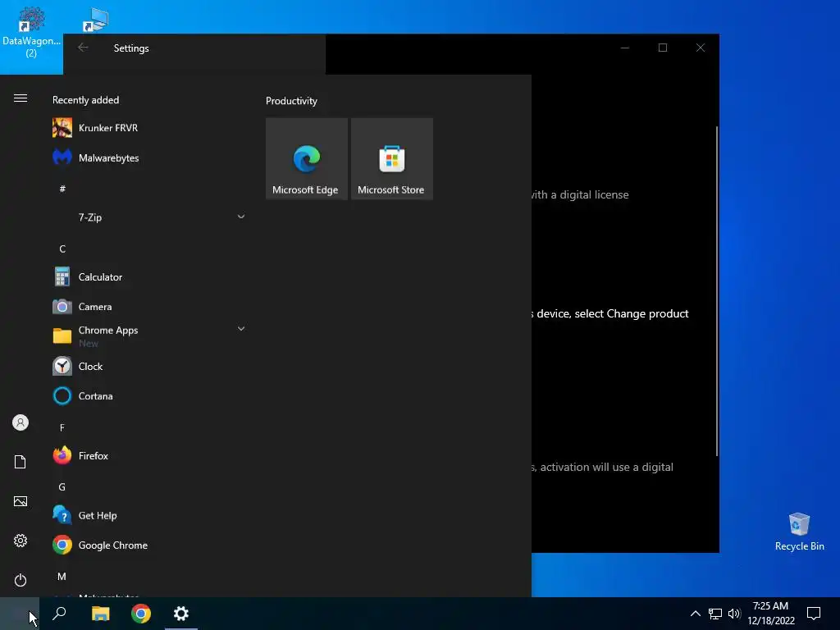
Task: Jump to letter C in app list
Action: tap(62, 249)
